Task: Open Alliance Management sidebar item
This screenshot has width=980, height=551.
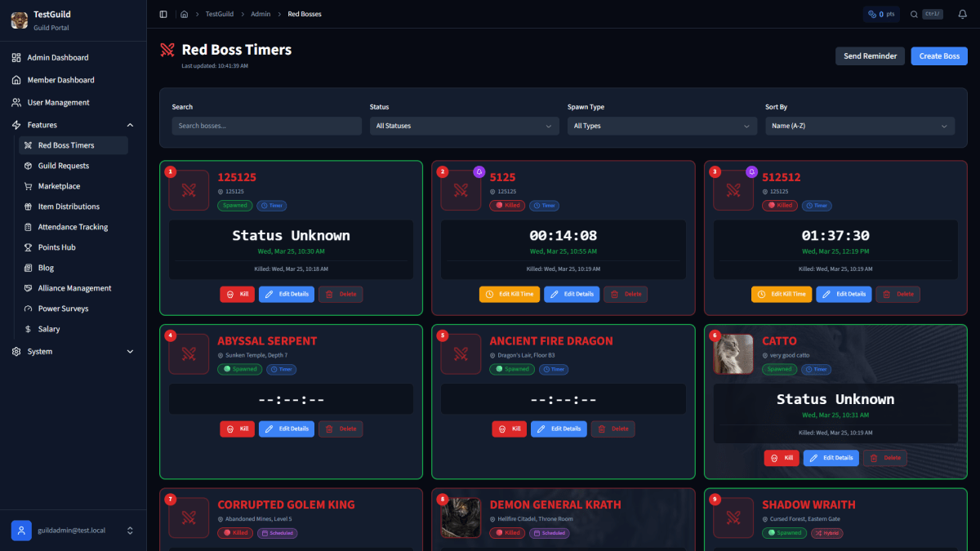Action: pos(73,288)
